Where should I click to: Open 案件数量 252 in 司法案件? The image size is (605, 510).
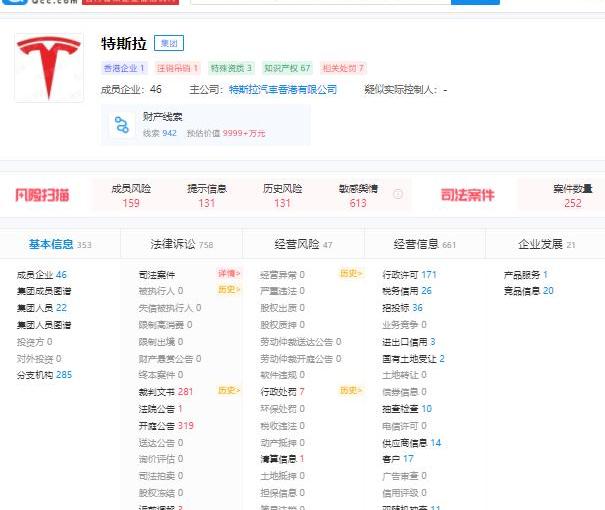pyautogui.click(x=573, y=196)
